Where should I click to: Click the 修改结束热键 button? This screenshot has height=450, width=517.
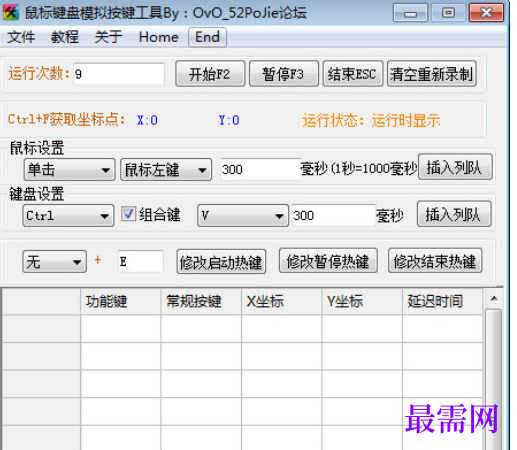(x=435, y=261)
